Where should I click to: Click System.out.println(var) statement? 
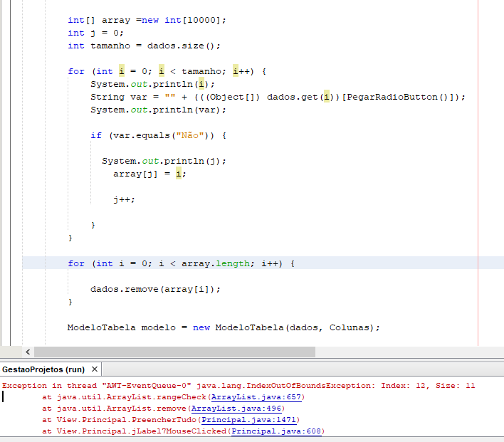pyautogui.click(x=158, y=110)
